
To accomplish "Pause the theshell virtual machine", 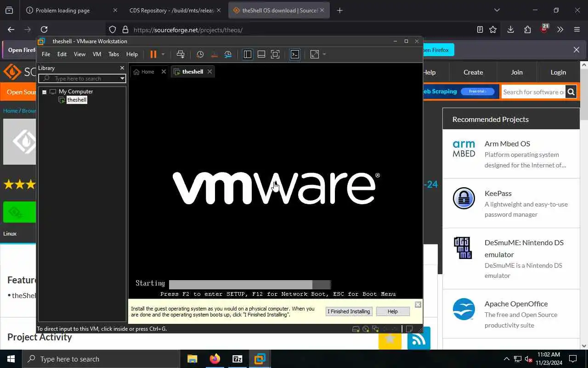I will pyautogui.click(x=153, y=54).
